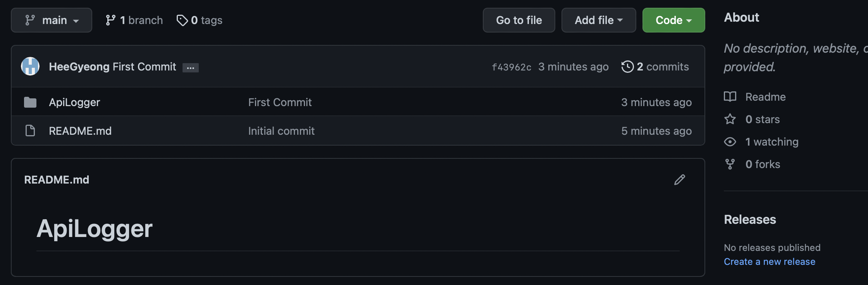Click the fork icon for 0 forks

click(730, 164)
